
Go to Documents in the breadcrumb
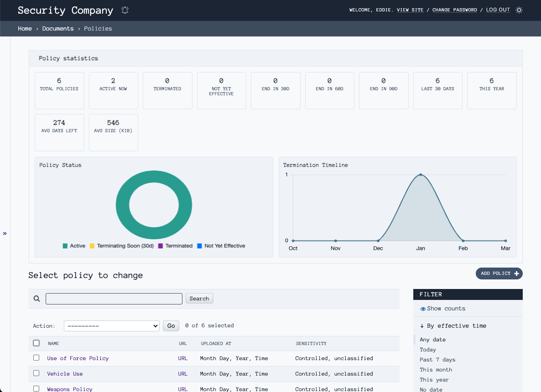tap(58, 29)
